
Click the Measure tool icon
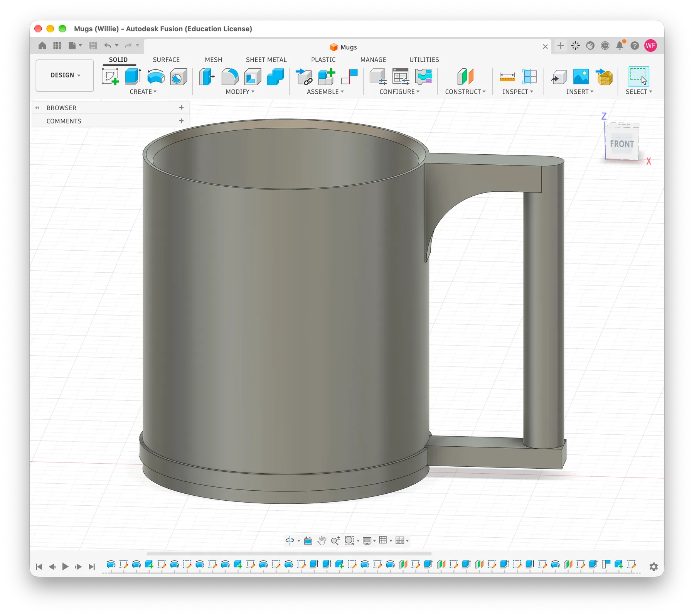point(507,76)
